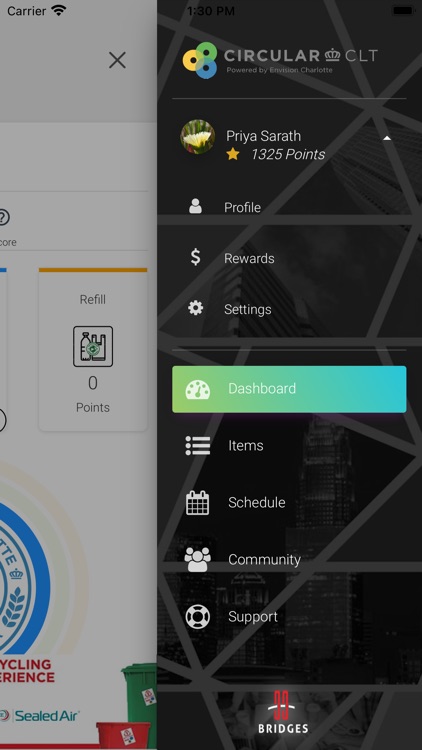Tap the Bridges logo at bottom
The width and height of the screenshot is (422, 750).
(283, 712)
